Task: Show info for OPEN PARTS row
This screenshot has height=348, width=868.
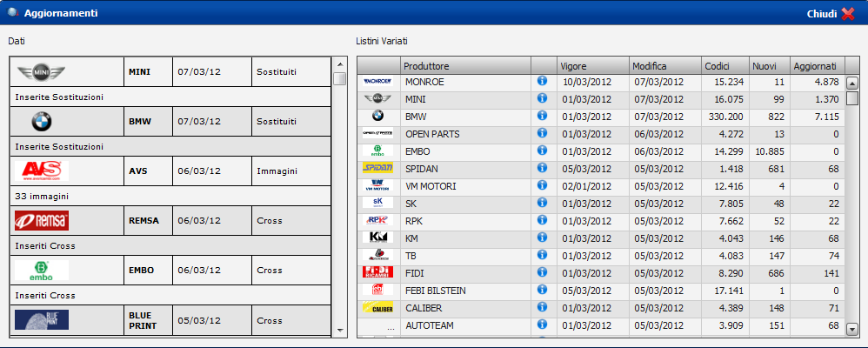Action: [542, 133]
